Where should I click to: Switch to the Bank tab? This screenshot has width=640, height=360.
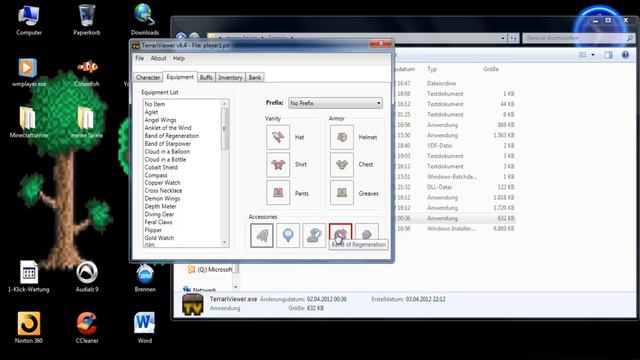[x=255, y=78]
